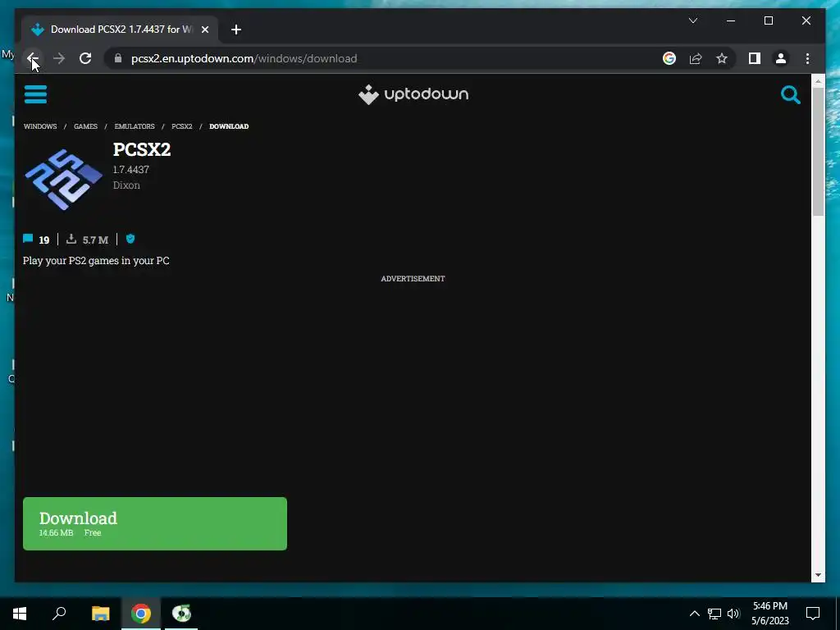Click the 5.7 M downloads figure
Screen dimensions: 840x630
point(95,240)
